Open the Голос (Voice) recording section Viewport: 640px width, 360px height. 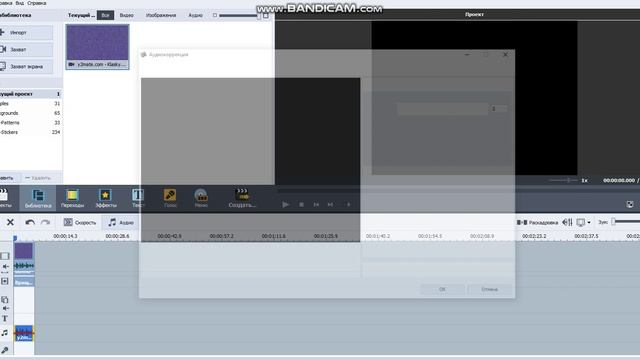point(170,198)
